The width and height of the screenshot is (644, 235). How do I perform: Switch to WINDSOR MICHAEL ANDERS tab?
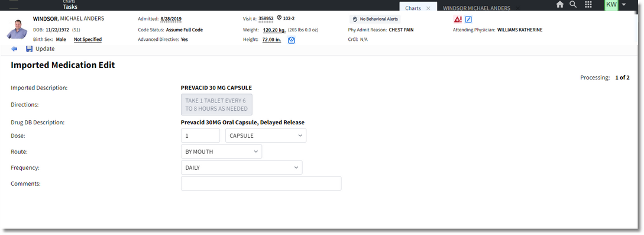pos(477,8)
